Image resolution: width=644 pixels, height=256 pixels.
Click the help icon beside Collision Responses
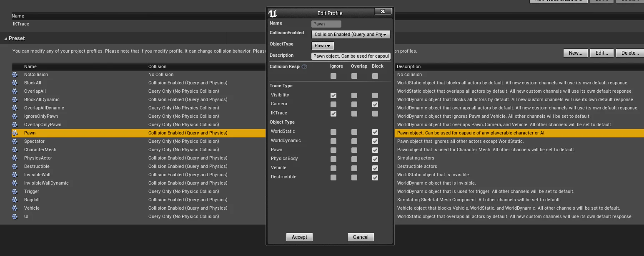[x=304, y=67]
